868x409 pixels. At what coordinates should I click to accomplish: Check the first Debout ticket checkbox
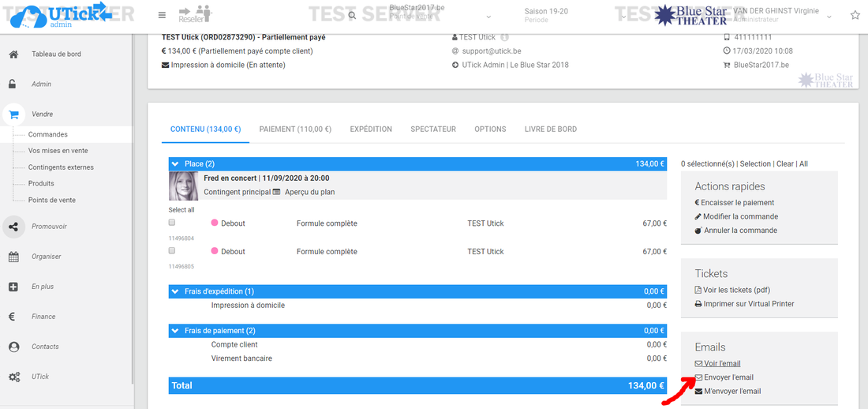point(172,223)
